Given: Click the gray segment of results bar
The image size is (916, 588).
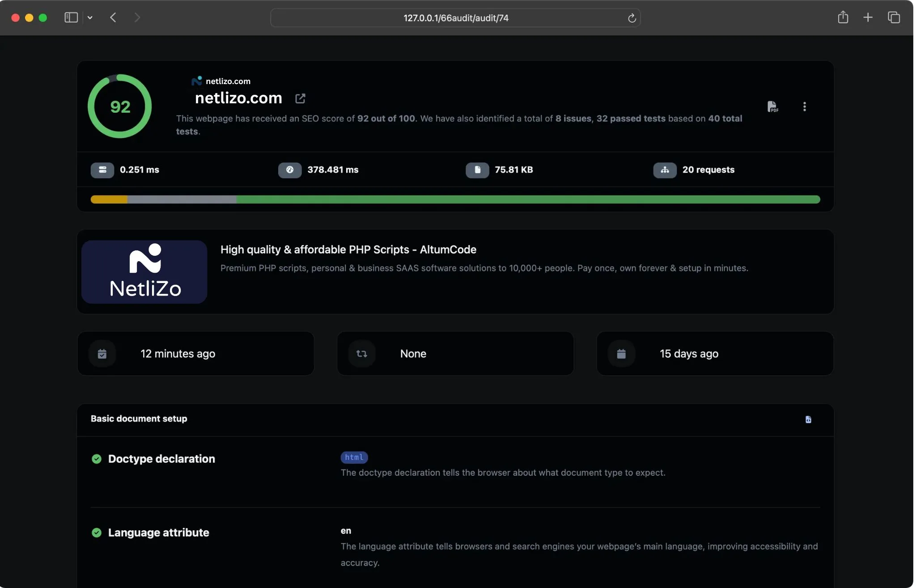Looking at the screenshot, I should click(182, 199).
